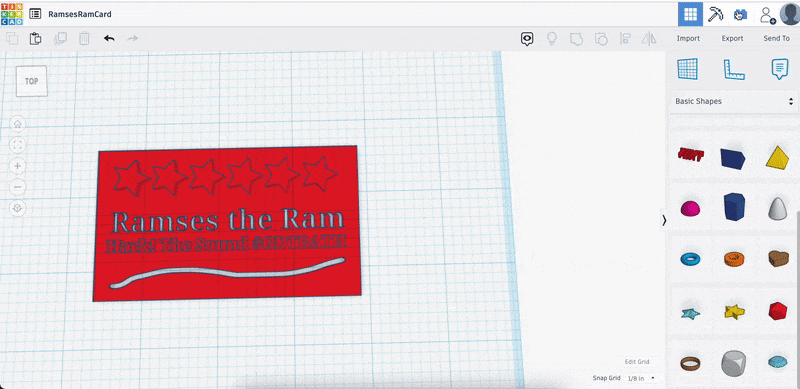Open the Align tool
Image resolution: width=800 pixels, height=389 pixels.
click(x=625, y=38)
